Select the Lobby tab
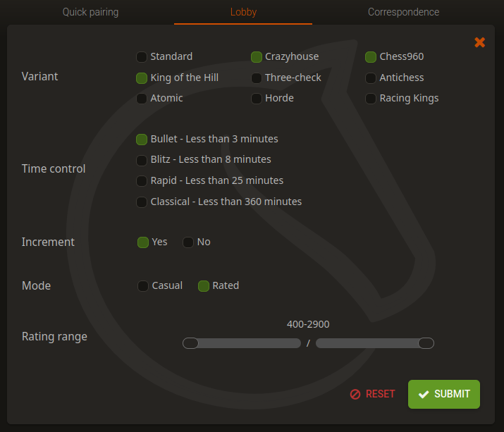This screenshot has width=504, height=432. [x=243, y=12]
